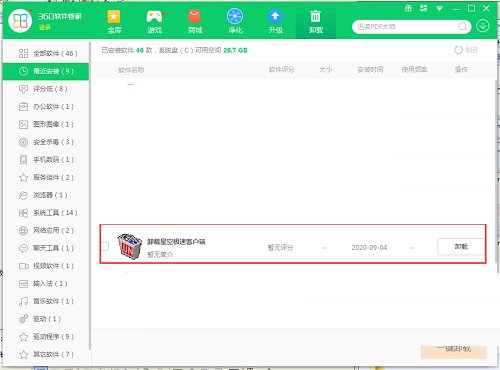The width and height of the screenshot is (500, 370).
Task: Open the 游戏 games section
Action: [x=155, y=21]
